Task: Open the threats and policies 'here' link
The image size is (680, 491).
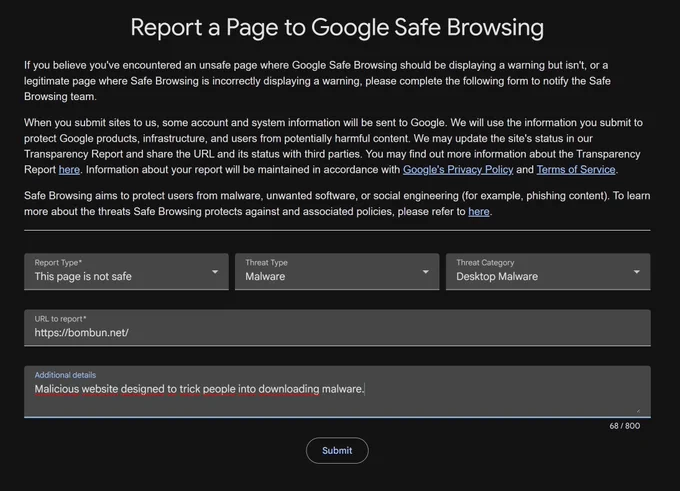Action: pos(479,212)
